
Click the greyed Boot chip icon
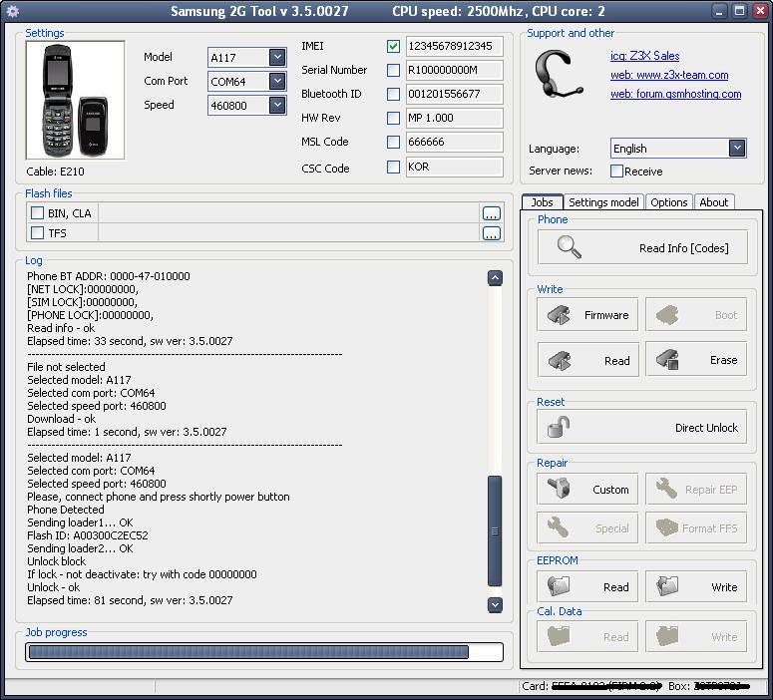(x=667, y=314)
